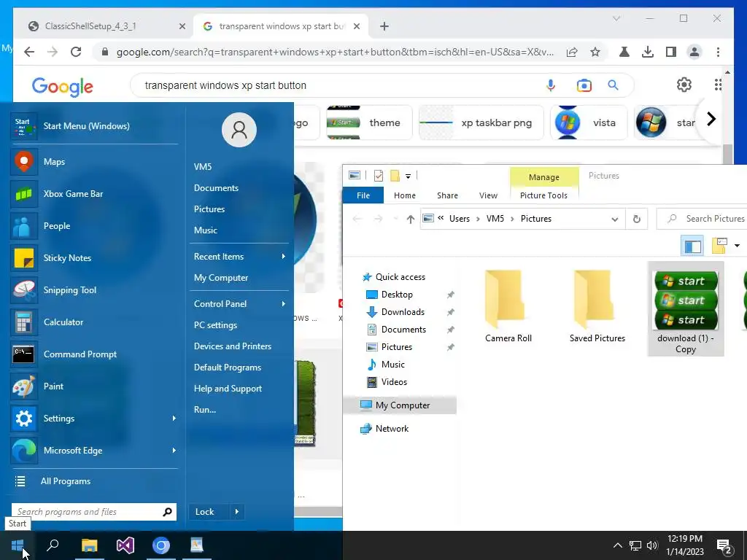
Task: Open Paint
Action: [94, 386]
